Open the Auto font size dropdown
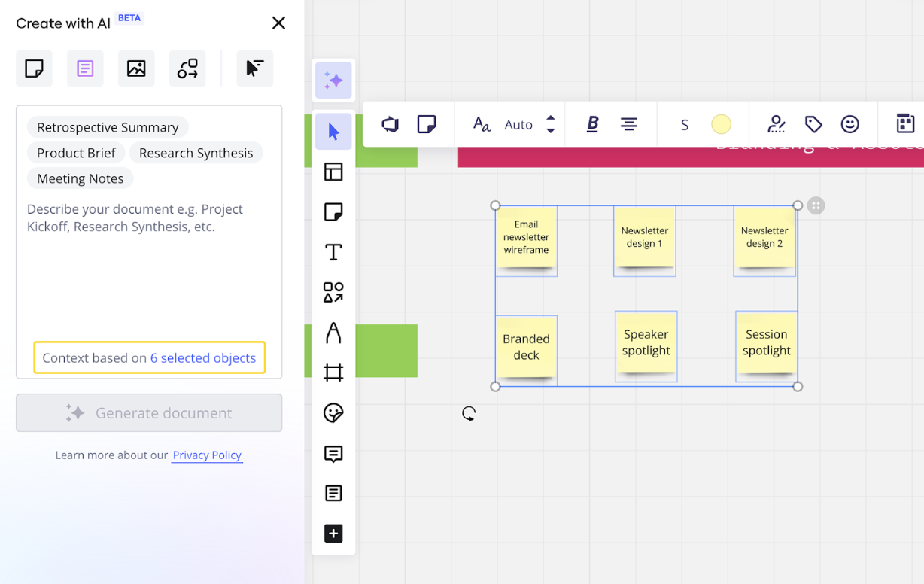Image resolution: width=924 pixels, height=584 pixels. (519, 124)
